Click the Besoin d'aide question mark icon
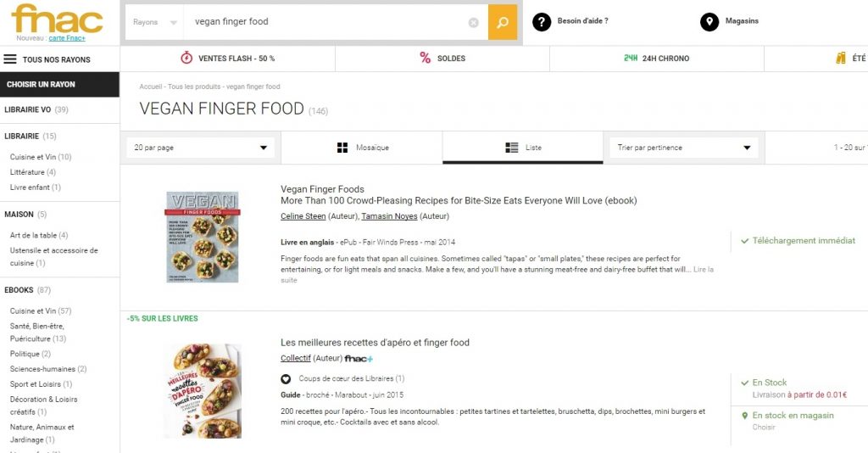The width and height of the screenshot is (868, 453). click(x=542, y=21)
